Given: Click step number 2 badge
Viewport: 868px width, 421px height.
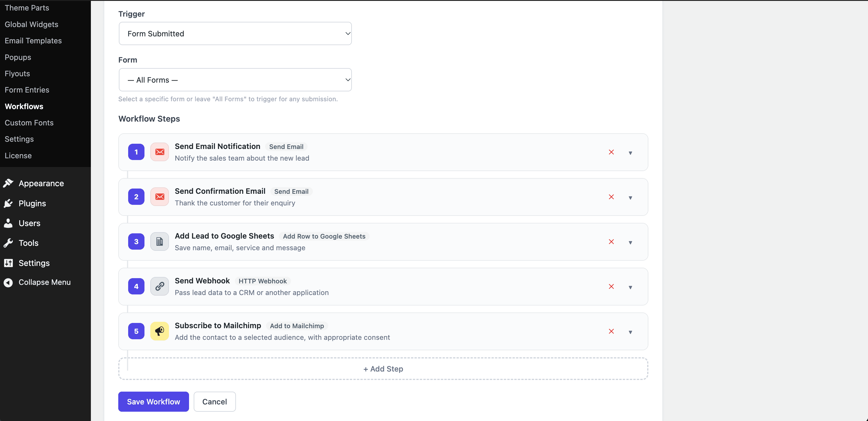Looking at the screenshot, I should click(x=136, y=197).
